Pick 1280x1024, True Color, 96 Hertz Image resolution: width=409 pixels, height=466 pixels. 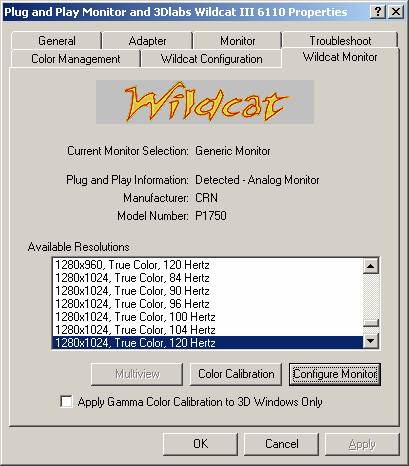[207, 304]
